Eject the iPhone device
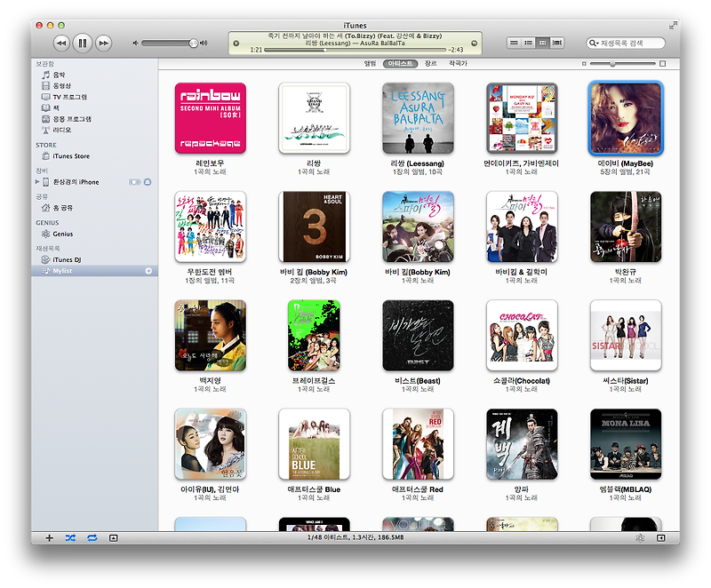The width and height of the screenshot is (711, 588). (x=148, y=182)
